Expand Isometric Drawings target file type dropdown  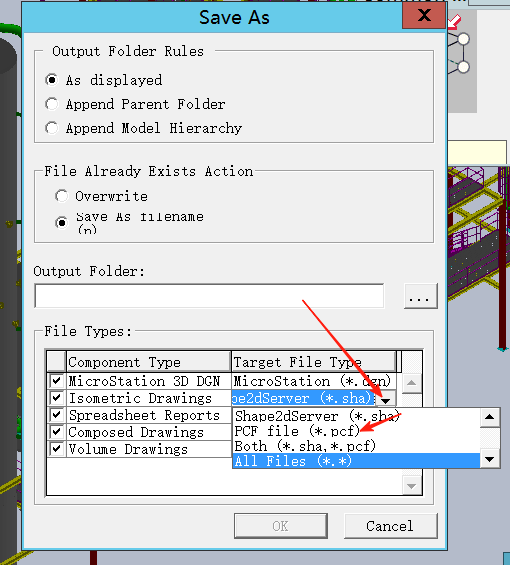click(385, 399)
